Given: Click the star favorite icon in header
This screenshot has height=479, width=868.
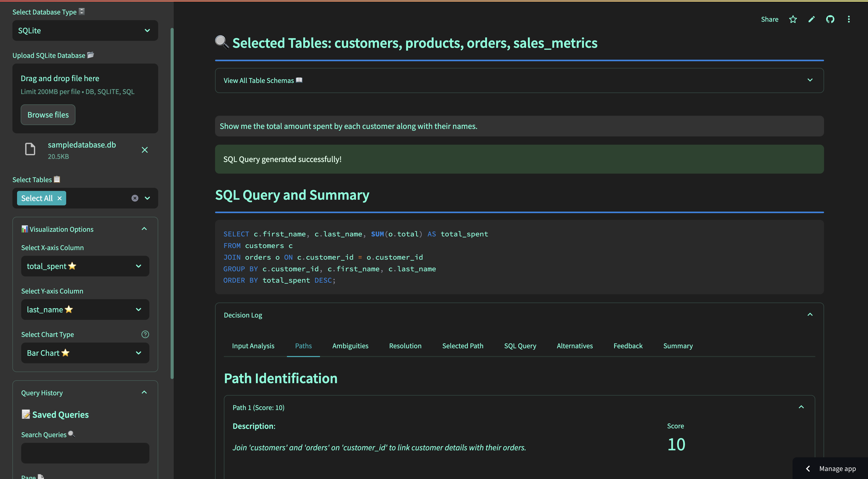Looking at the screenshot, I should tap(793, 20).
